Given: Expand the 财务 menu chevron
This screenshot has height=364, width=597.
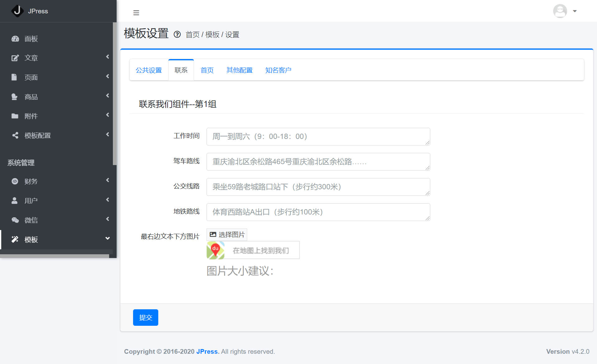Looking at the screenshot, I should pos(108,180).
